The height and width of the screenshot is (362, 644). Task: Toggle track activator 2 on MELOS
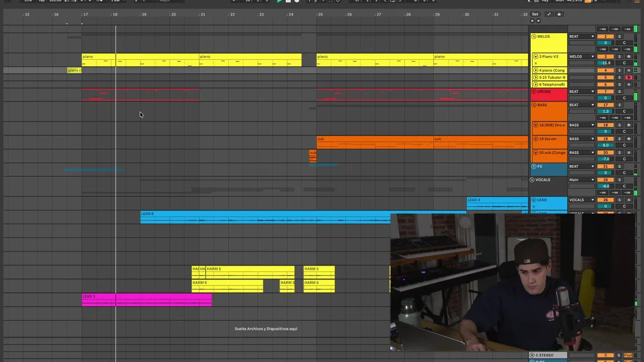coord(605,37)
